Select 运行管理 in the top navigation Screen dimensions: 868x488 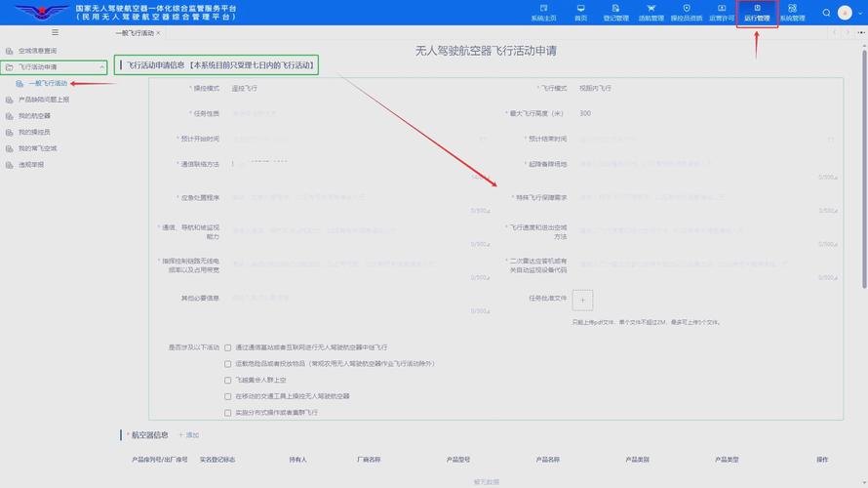click(757, 13)
